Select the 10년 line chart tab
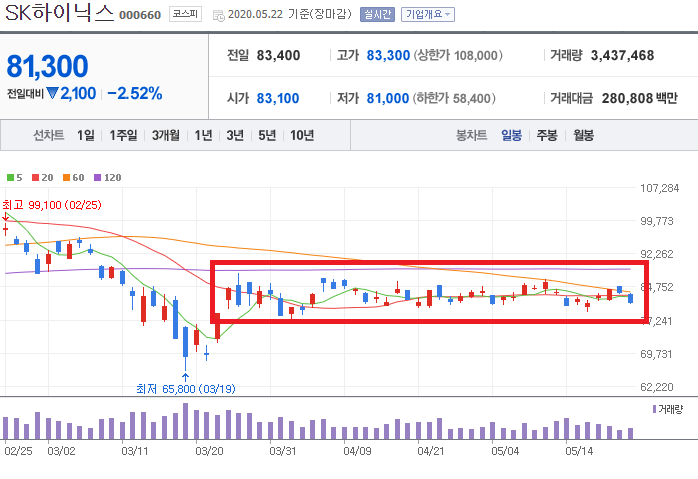This screenshot has width=698, height=479. pos(302,135)
